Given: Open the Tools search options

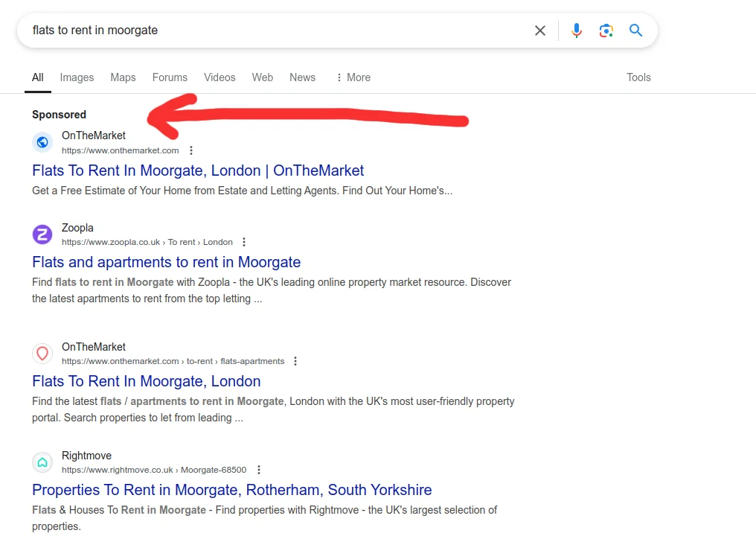Looking at the screenshot, I should (x=638, y=77).
